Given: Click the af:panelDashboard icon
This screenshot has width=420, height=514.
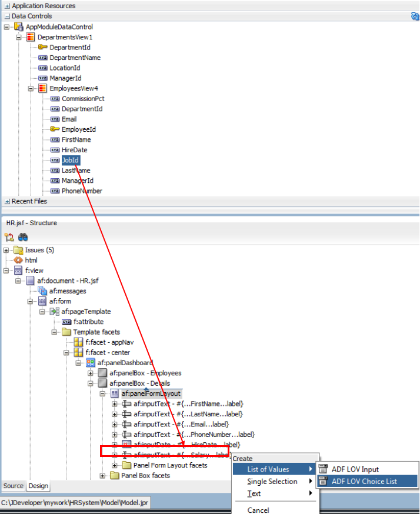Looking at the screenshot, I should point(91,362).
